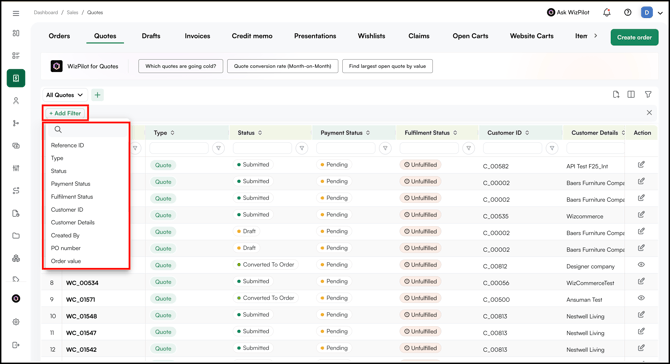Open Payment Status column filter funnel
The image size is (670, 364).
[385, 148]
